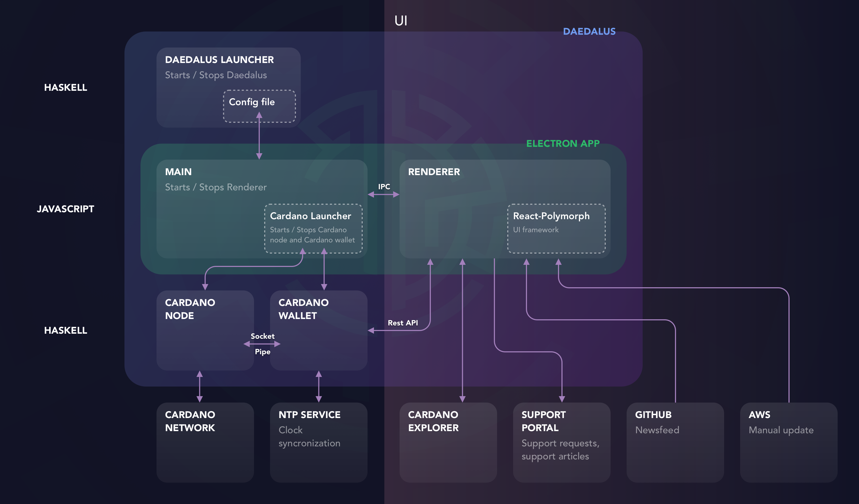Click the JAVASCRIPT layer label
This screenshot has height=504, width=859.
pyautogui.click(x=65, y=209)
